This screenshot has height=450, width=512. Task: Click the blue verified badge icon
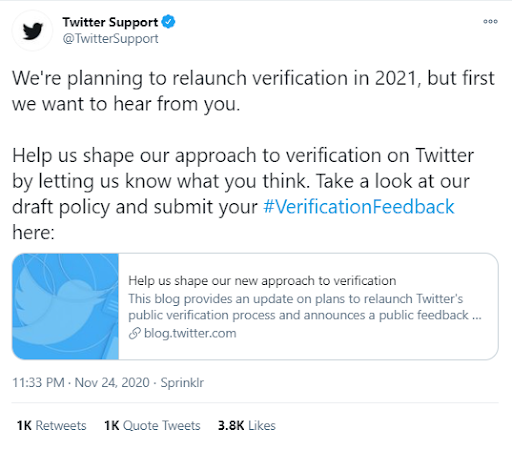168,22
